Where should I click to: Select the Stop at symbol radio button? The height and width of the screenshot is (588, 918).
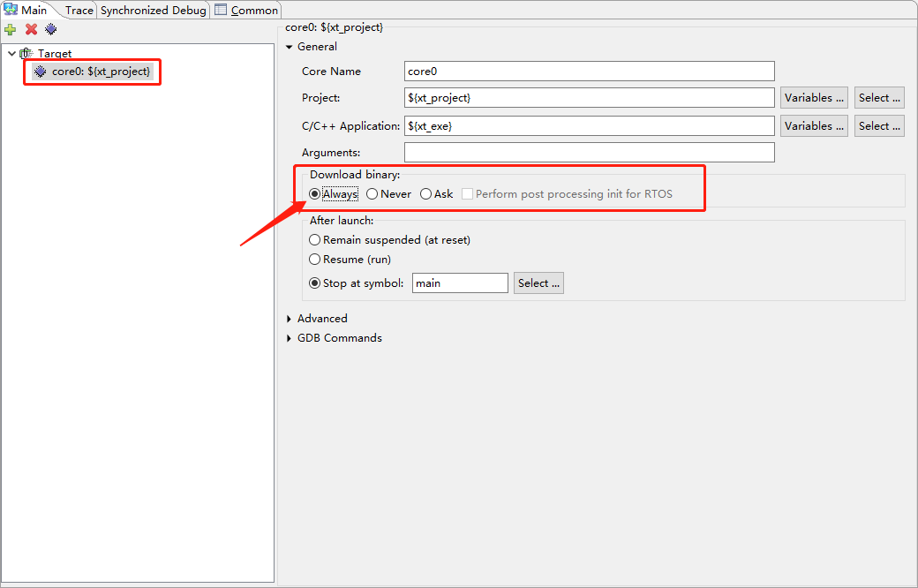click(315, 283)
